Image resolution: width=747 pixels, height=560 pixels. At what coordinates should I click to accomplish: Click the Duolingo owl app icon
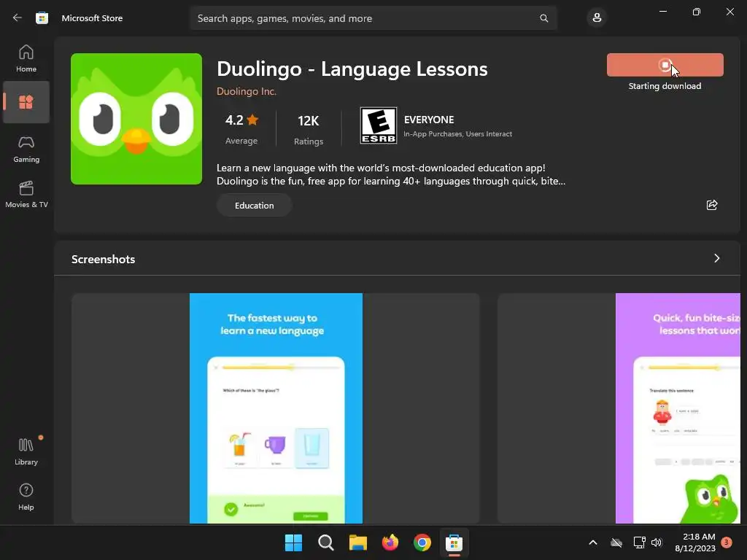pyautogui.click(x=136, y=119)
